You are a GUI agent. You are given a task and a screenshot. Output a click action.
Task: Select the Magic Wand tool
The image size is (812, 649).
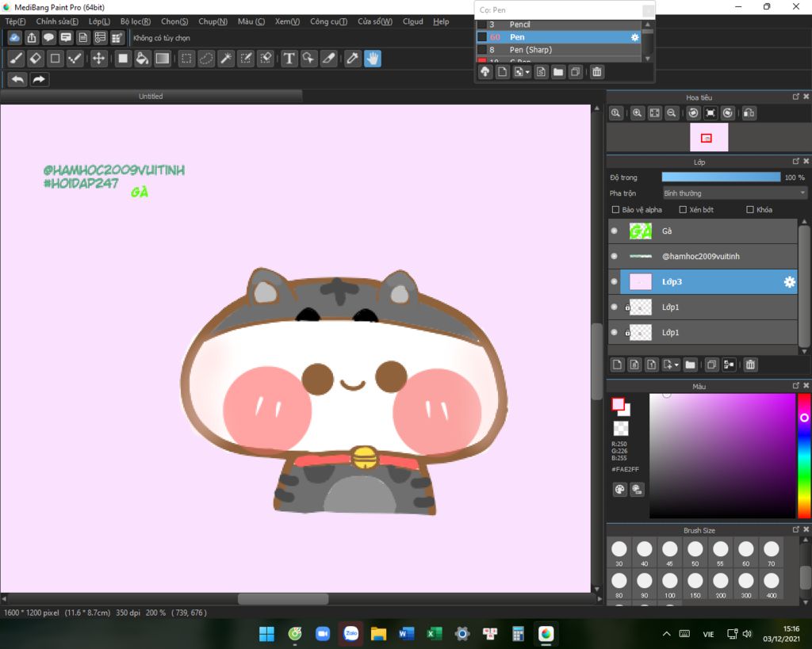pyautogui.click(x=226, y=59)
